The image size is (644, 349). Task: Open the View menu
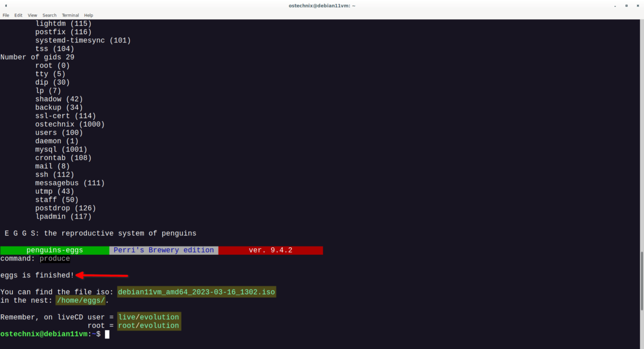coord(32,15)
